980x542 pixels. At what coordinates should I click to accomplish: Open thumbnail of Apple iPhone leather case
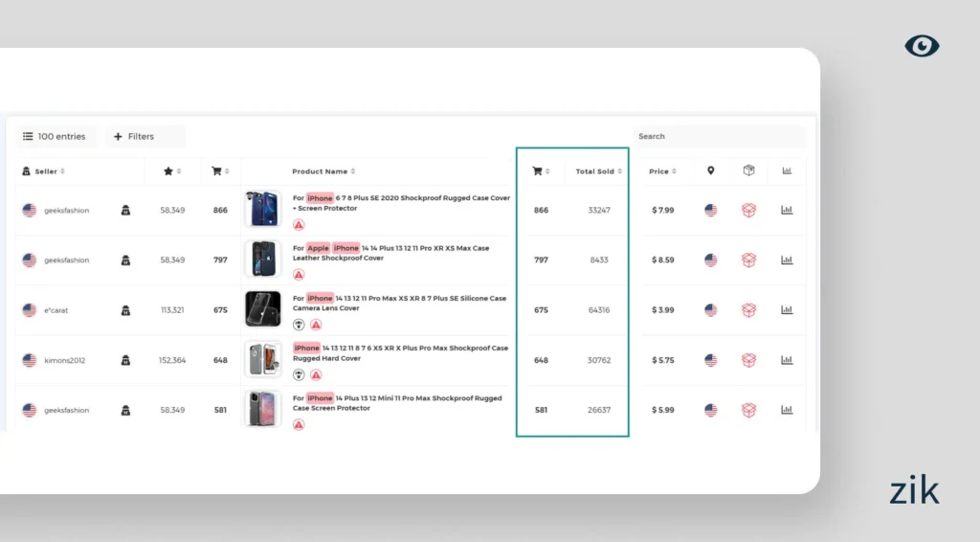pos(263,259)
